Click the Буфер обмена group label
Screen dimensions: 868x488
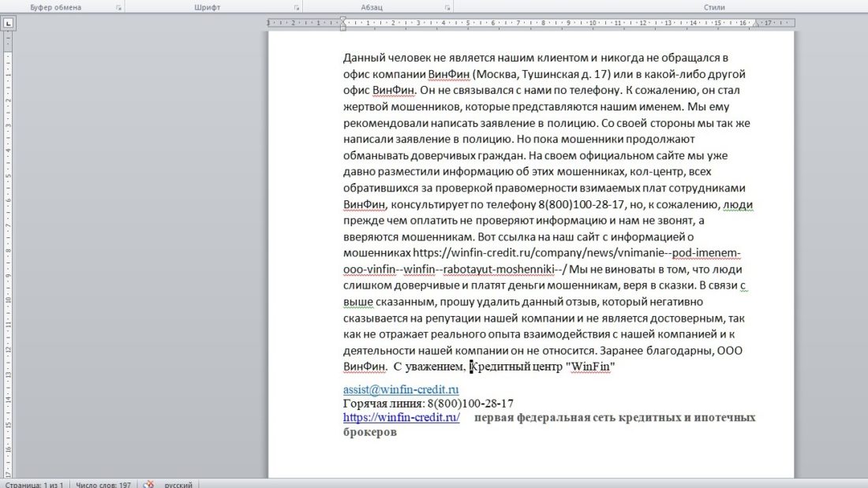pyautogui.click(x=55, y=8)
